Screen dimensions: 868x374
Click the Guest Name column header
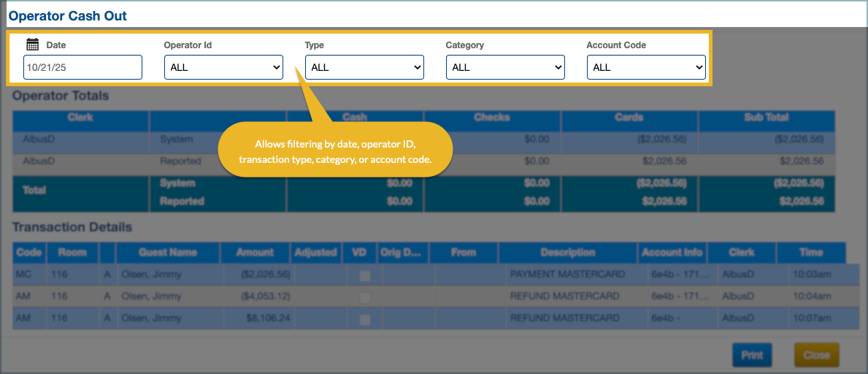168,253
